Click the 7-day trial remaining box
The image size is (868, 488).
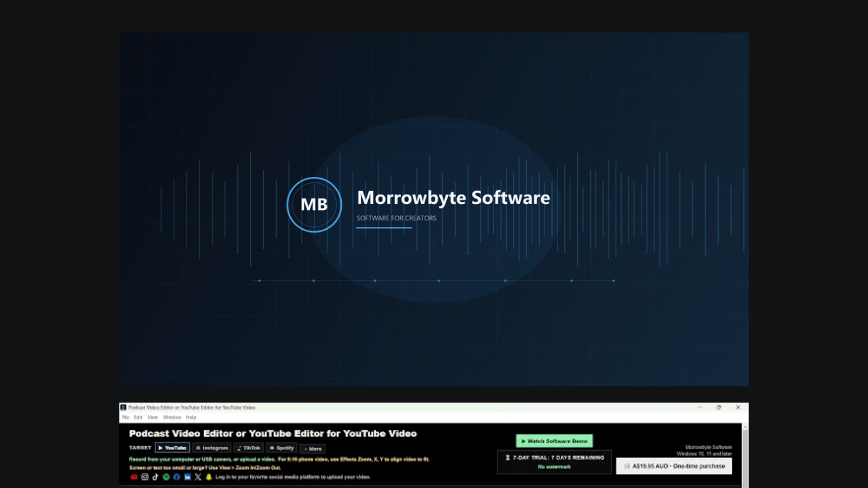pos(555,462)
